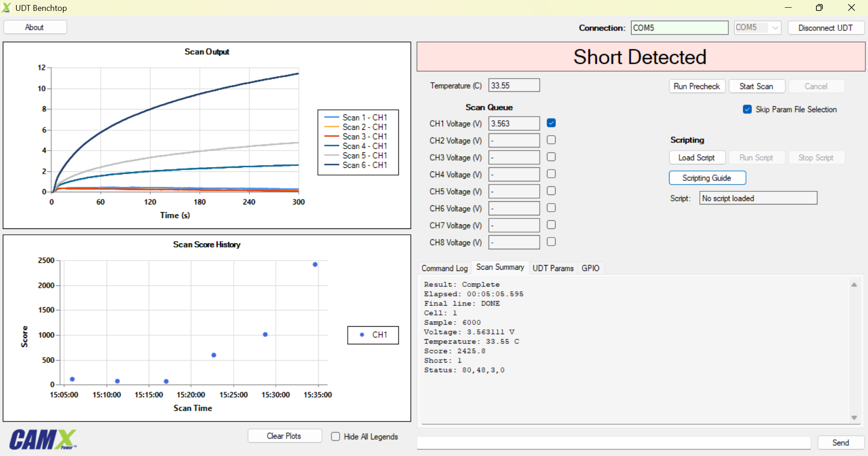The height and width of the screenshot is (456, 868).
Task: Toggle Skip Param File Selection checkbox
Action: point(747,109)
